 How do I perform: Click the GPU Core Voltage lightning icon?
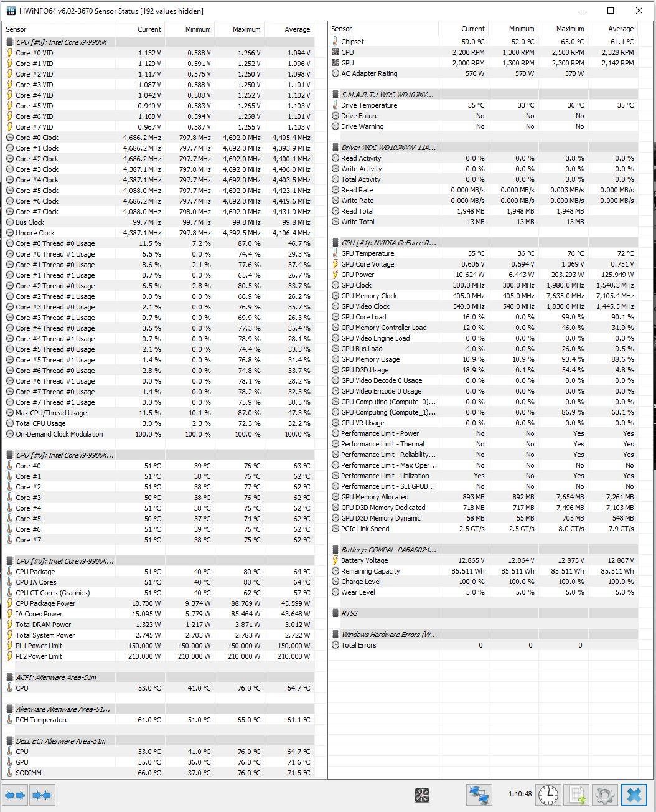click(x=335, y=264)
